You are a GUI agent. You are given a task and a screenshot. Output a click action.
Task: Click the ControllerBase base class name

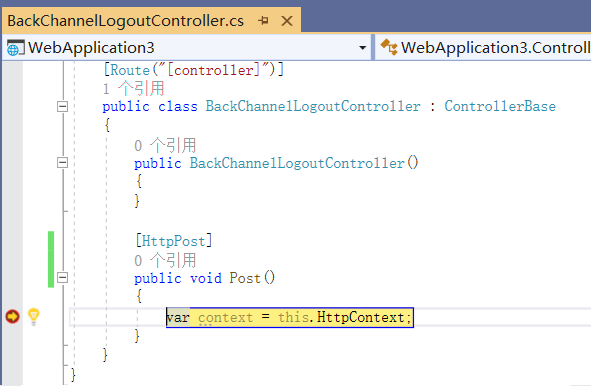pos(500,106)
